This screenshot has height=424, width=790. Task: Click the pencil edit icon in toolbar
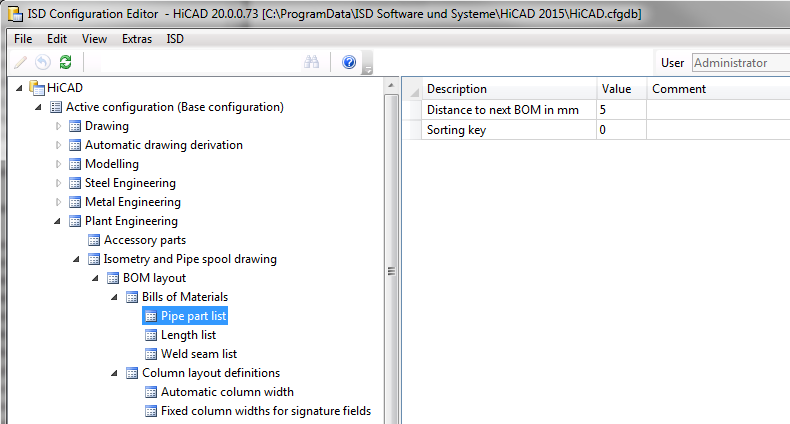21,62
